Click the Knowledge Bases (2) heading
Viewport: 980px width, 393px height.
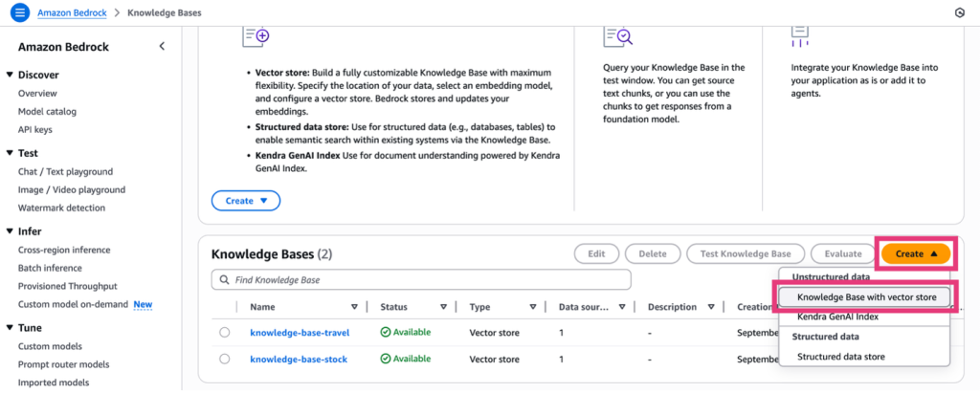(272, 253)
